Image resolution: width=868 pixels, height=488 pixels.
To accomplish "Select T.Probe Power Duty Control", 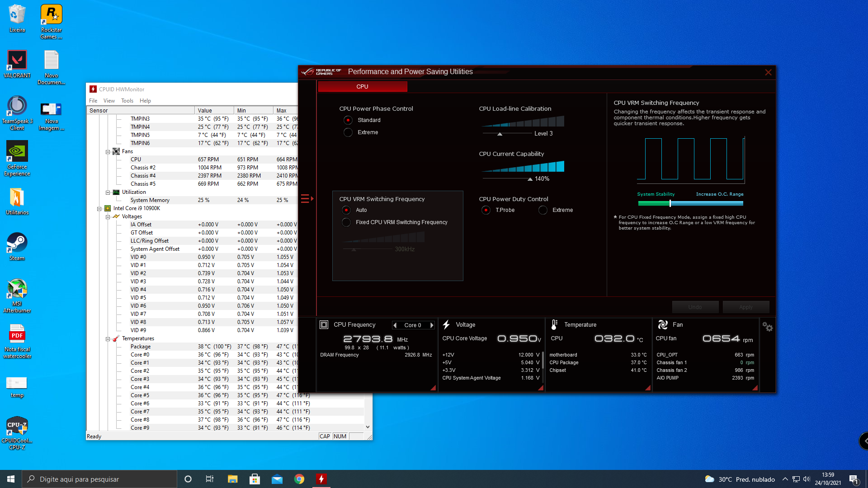I will click(486, 210).
